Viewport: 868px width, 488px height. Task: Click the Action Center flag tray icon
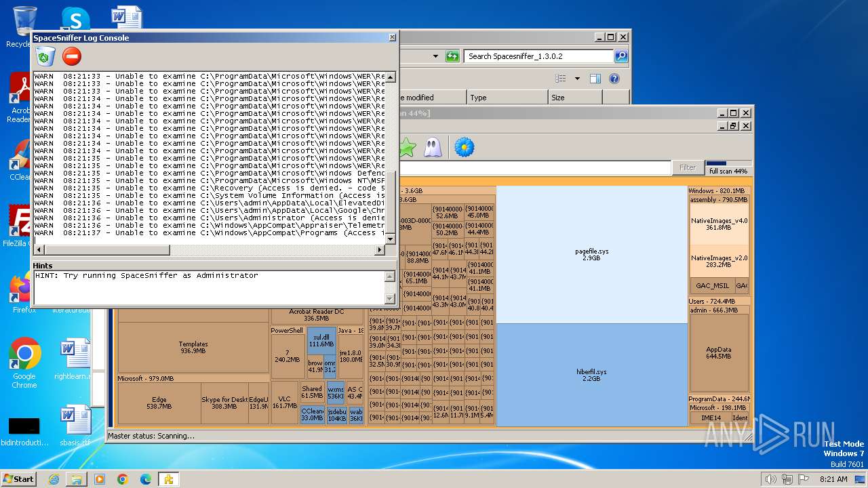click(804, 479)
